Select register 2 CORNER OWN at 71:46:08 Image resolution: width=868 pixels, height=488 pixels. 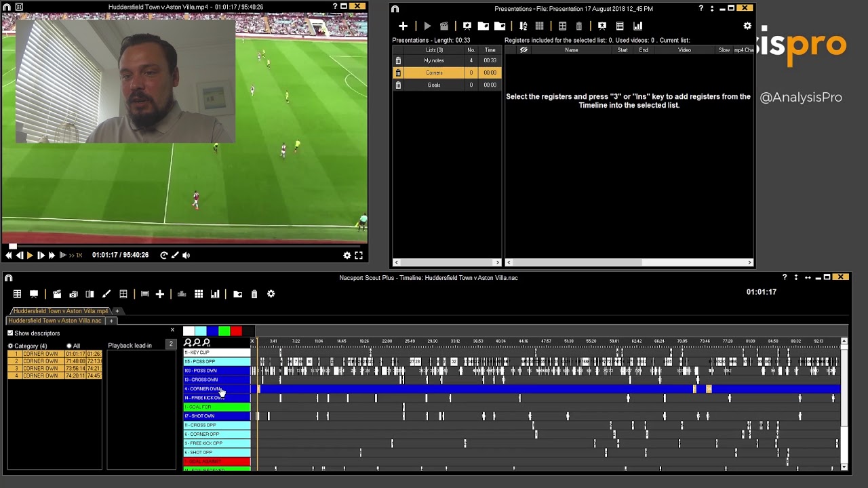click(55, 361)
